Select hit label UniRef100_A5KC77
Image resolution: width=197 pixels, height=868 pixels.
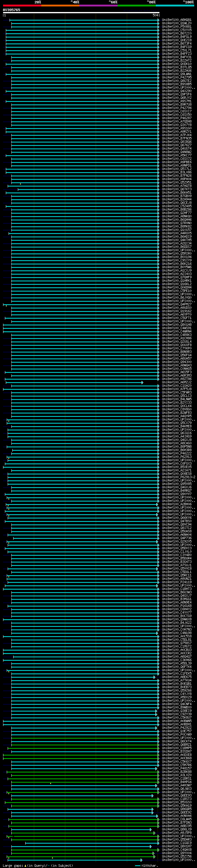click(x=177, y=155)
